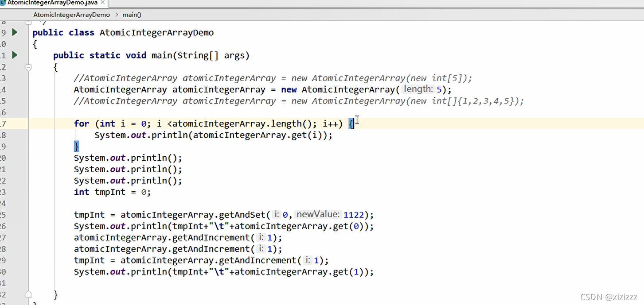Click the highlighted opening brace of the for loop
The width and height of the screenshot is (644, 305).
351,124
